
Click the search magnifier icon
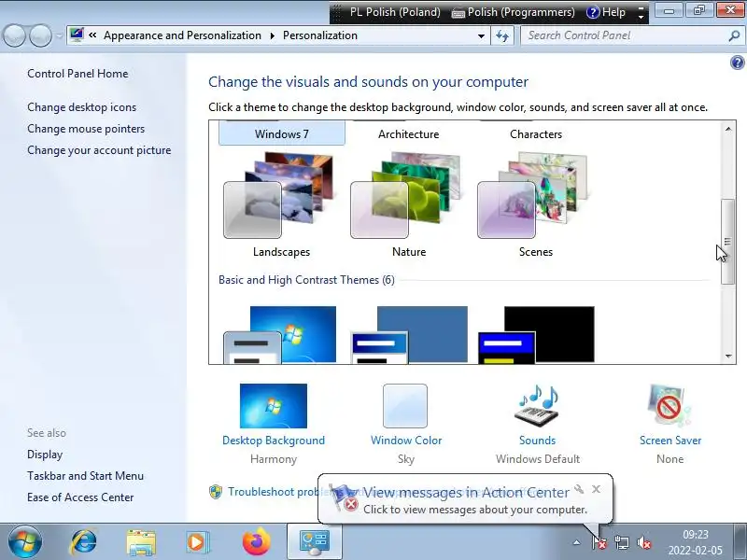(734, 35)
